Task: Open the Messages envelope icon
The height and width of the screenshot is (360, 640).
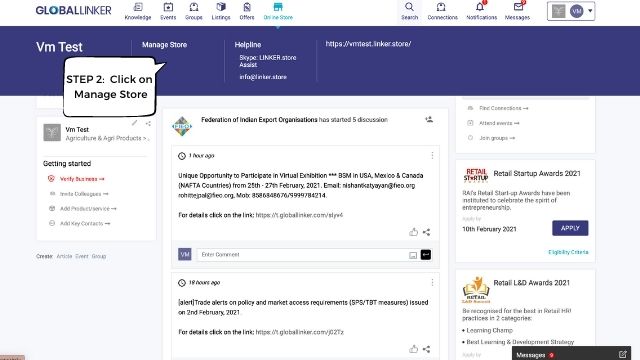Action: (518, 7)
